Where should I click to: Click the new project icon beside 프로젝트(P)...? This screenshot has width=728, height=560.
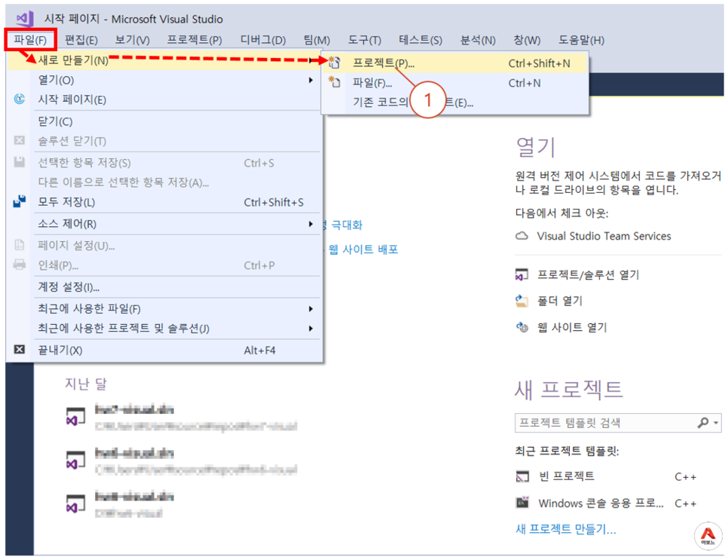335,63
